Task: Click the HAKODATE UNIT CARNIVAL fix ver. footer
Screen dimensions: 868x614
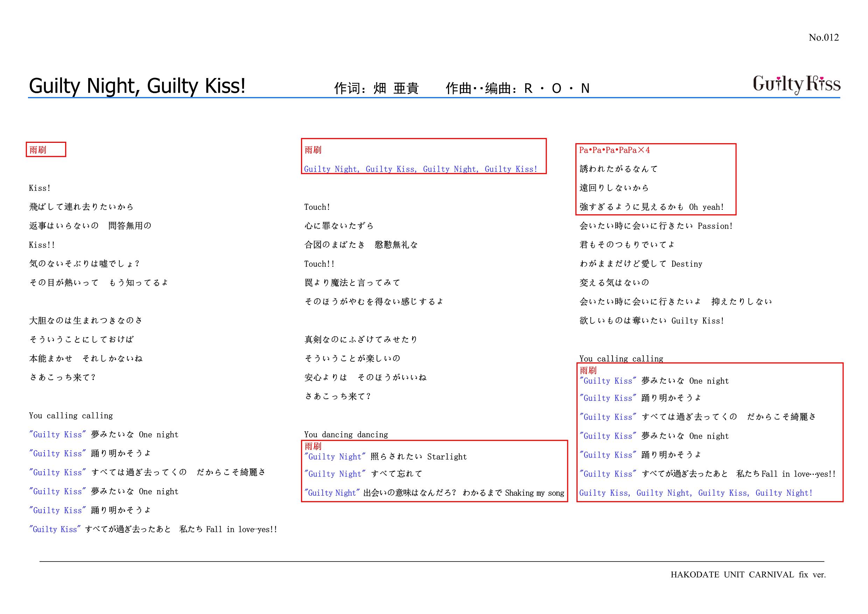Action: click(x=748, y=575)
